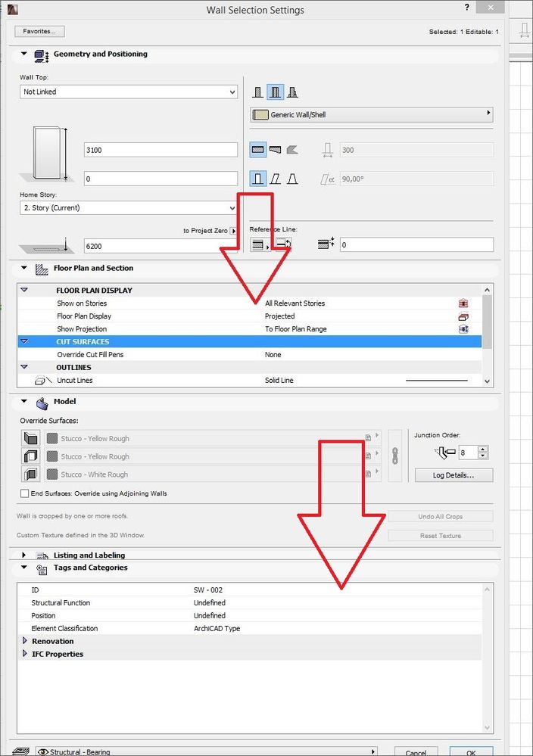533x756 pixels.
Task: Click the dialog help question mark
Action: [466, 8]
